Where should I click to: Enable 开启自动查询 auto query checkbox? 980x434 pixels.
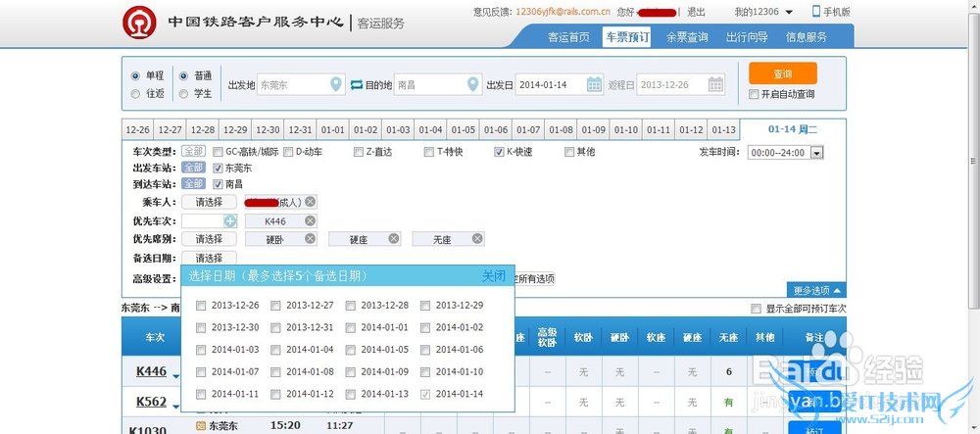pos(754,94)
